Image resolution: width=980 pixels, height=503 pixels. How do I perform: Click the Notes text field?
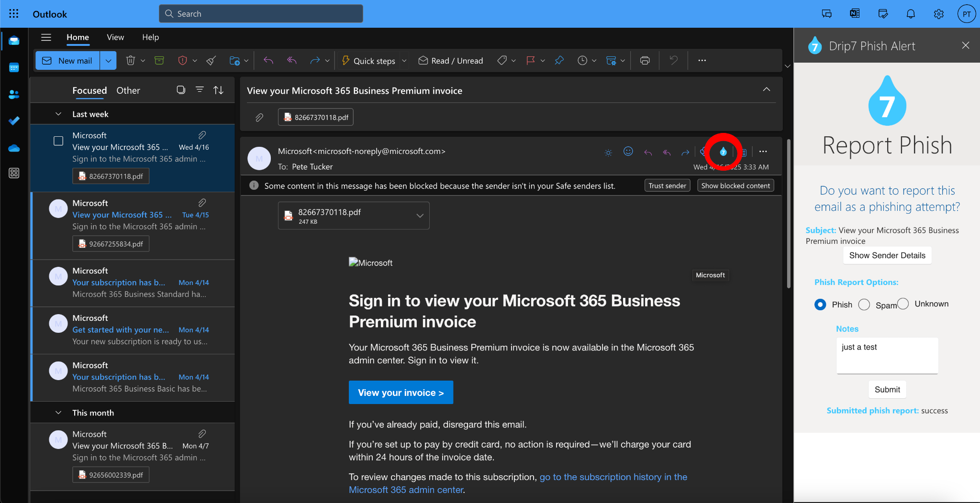pos(887,356)
